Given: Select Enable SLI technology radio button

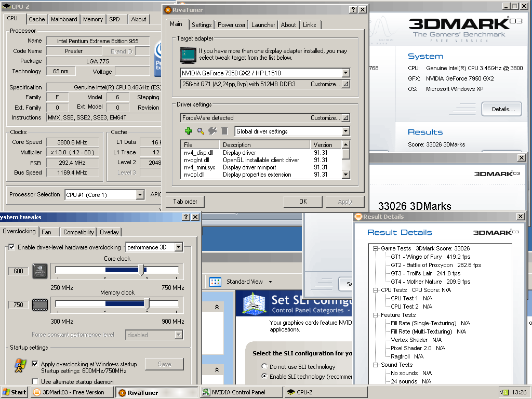Looking at the screenshot, I should [264, 376].
